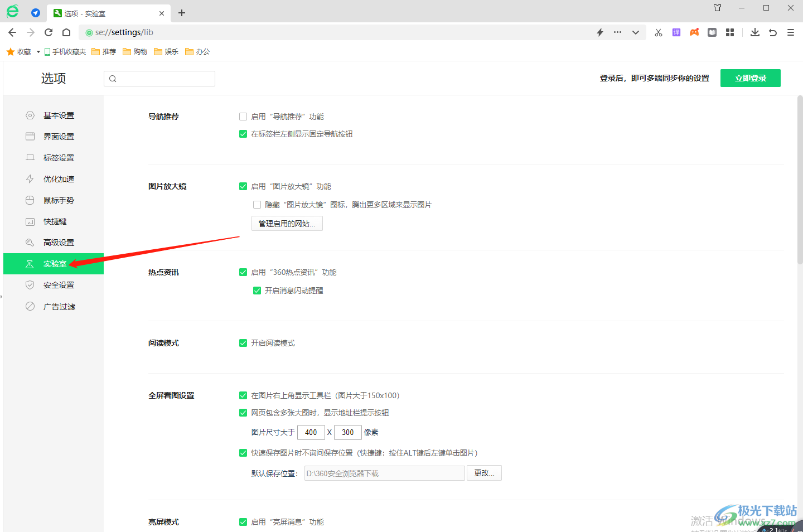The image size is (803, 532).
Task: Select 高级设置 in the sidebar
Action: [x=54, y=243]
